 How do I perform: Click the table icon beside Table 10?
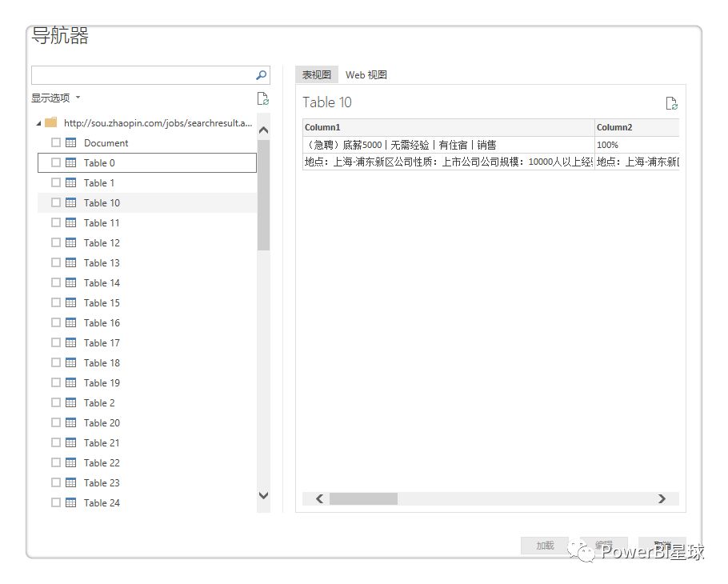pos(70,202)
